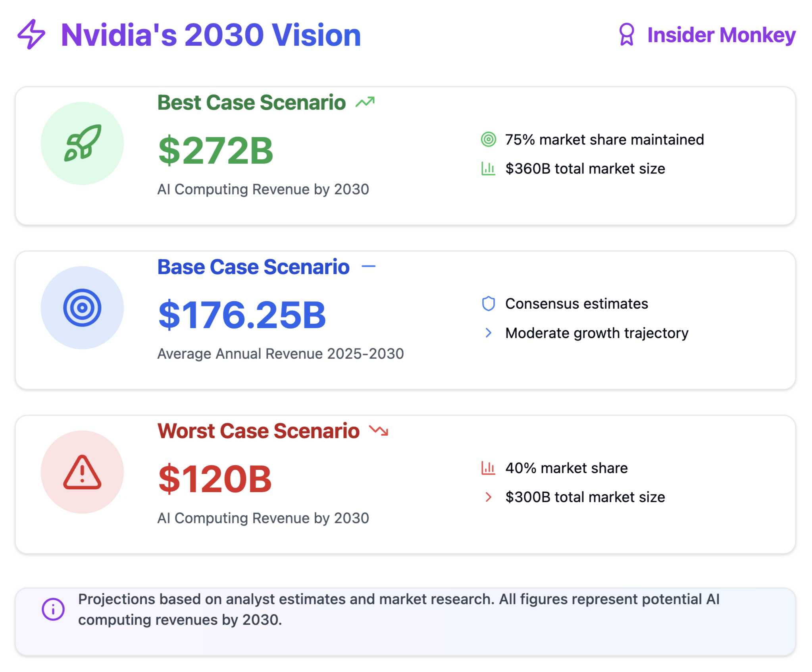Click the dash icon after Base Case Scenario
This screenshot has height=672, width=812.
coord(368,266)
